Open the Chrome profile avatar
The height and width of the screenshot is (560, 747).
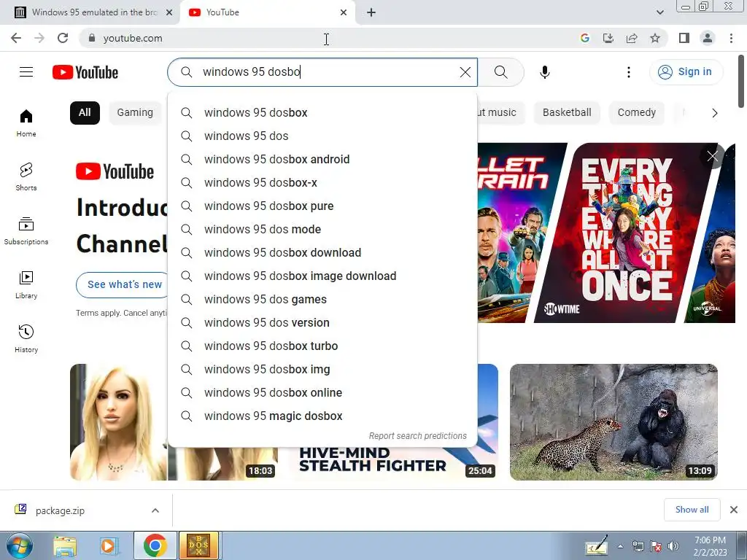click(708, 38)
